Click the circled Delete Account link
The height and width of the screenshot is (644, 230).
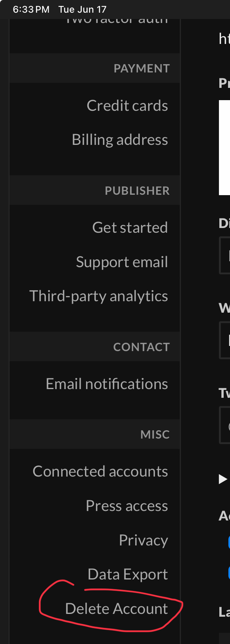117,609
